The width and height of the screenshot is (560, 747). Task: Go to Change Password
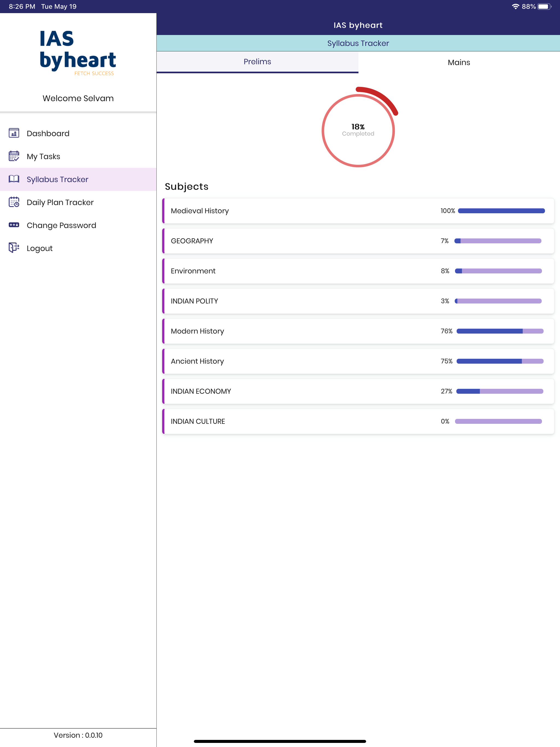click(x=78, y=225)
